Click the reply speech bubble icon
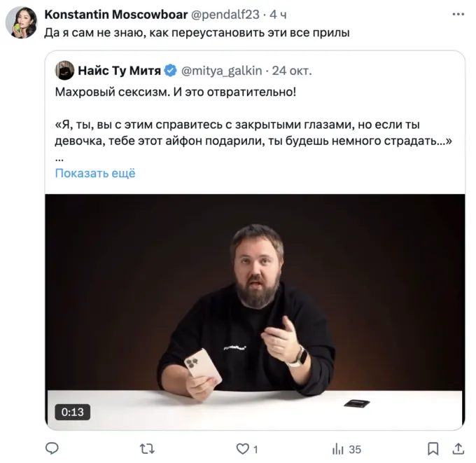 [x=52, y=448]
